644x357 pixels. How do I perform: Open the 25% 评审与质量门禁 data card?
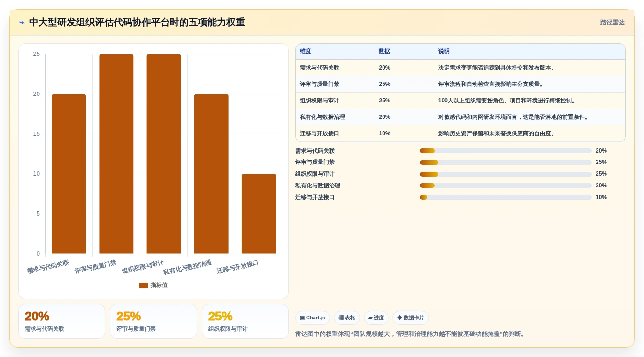click(x=153, y=321)
